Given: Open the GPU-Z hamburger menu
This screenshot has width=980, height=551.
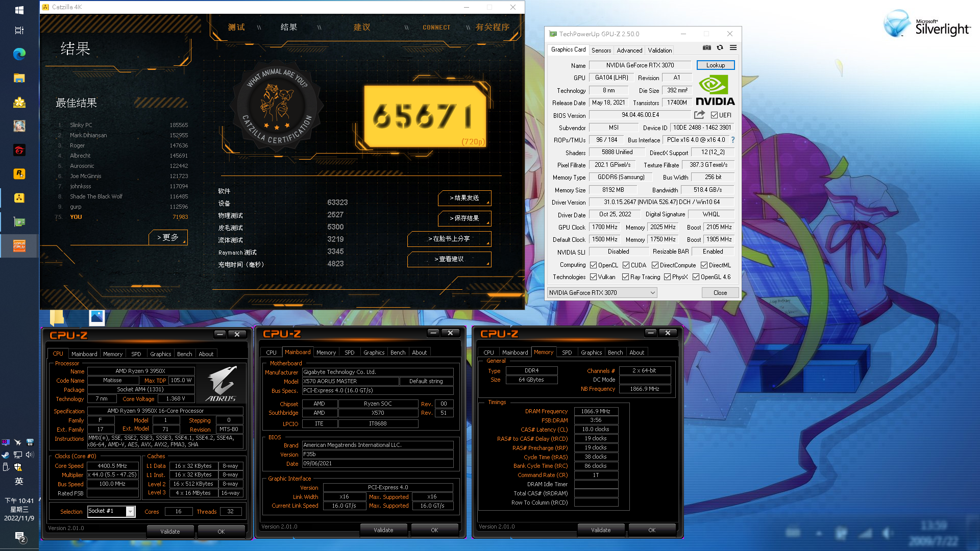Looking at the screenshot, I should click(733, 47).
